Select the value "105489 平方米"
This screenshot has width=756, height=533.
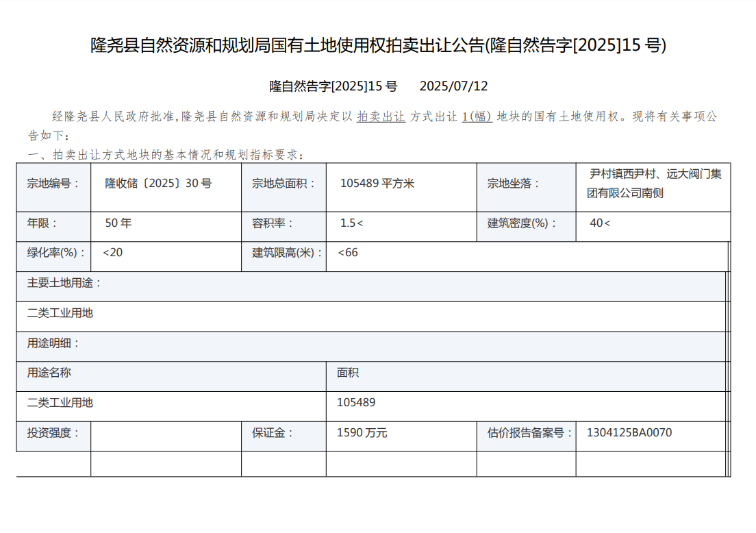[x=377, y=184]
